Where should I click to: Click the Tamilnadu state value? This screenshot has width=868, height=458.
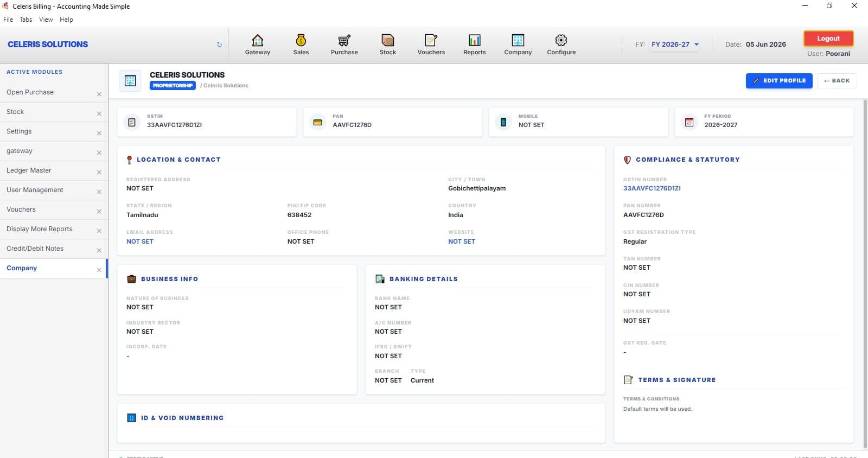point(142,215)
